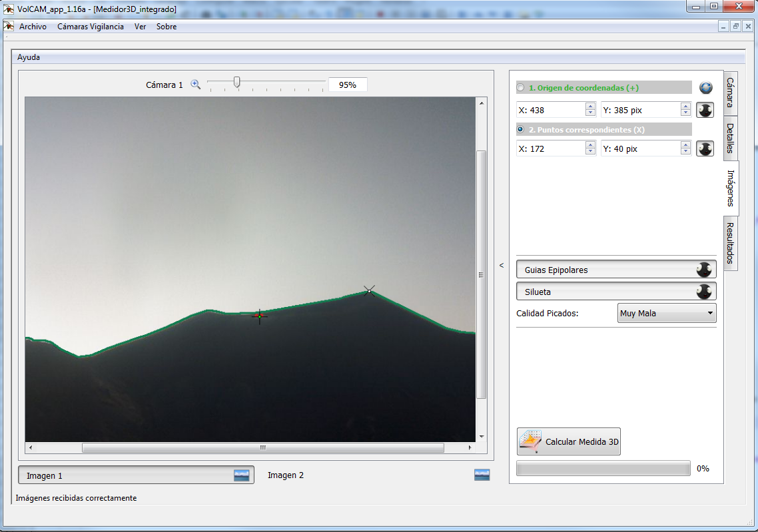Click the Calcular Medida 3D button
The image size is (758, 532).
[x=569, y=441]
